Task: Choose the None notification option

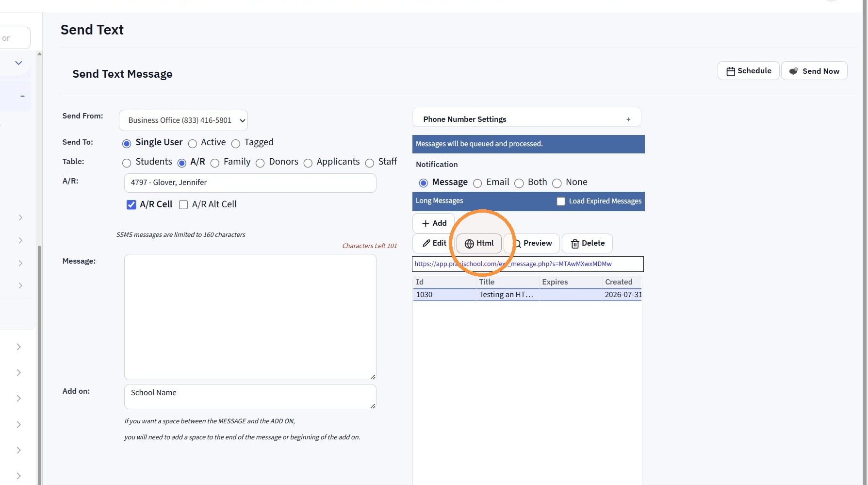Action: click(557, 183)
